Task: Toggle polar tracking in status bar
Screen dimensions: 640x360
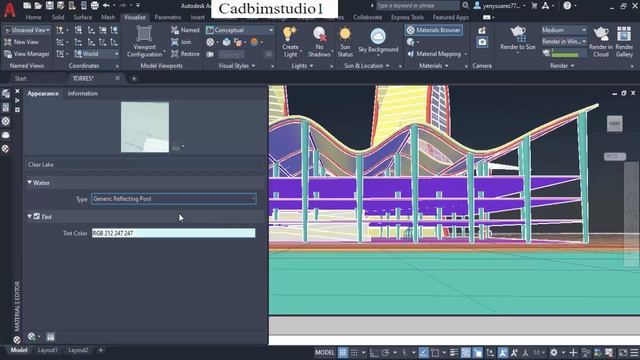Action: point(385,352)
